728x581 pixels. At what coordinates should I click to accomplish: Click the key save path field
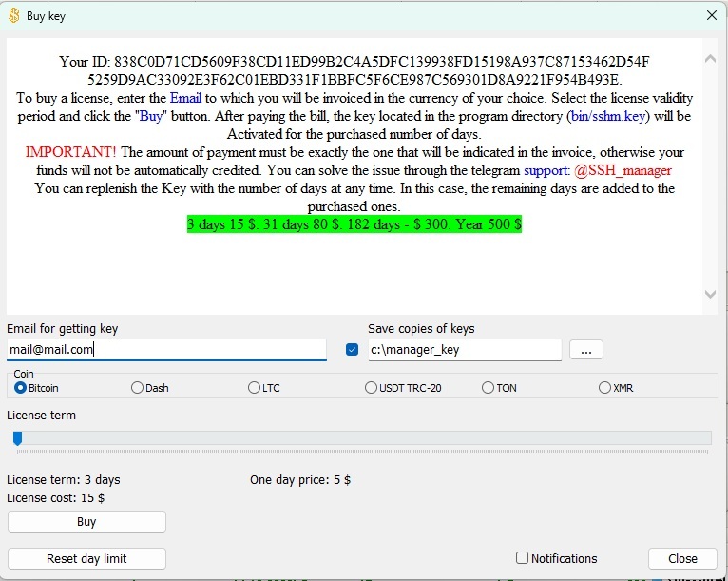(464, 350)
